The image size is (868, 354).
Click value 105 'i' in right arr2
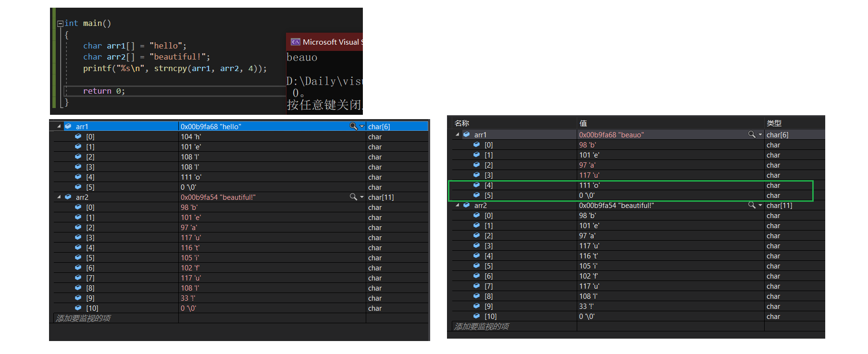(x=588, y=266)
